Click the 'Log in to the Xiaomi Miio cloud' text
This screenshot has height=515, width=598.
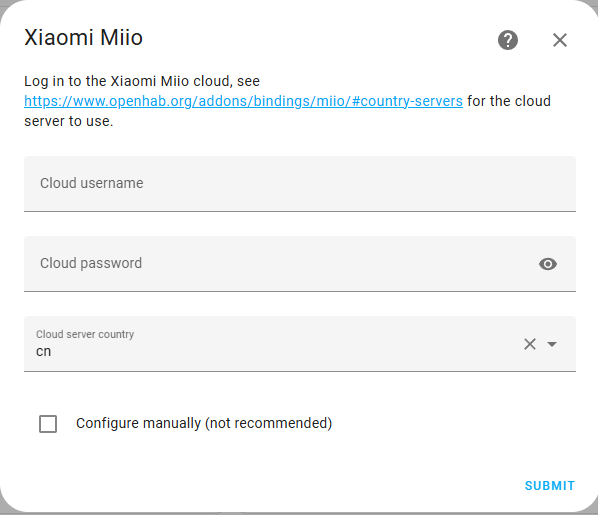[128, 81]
